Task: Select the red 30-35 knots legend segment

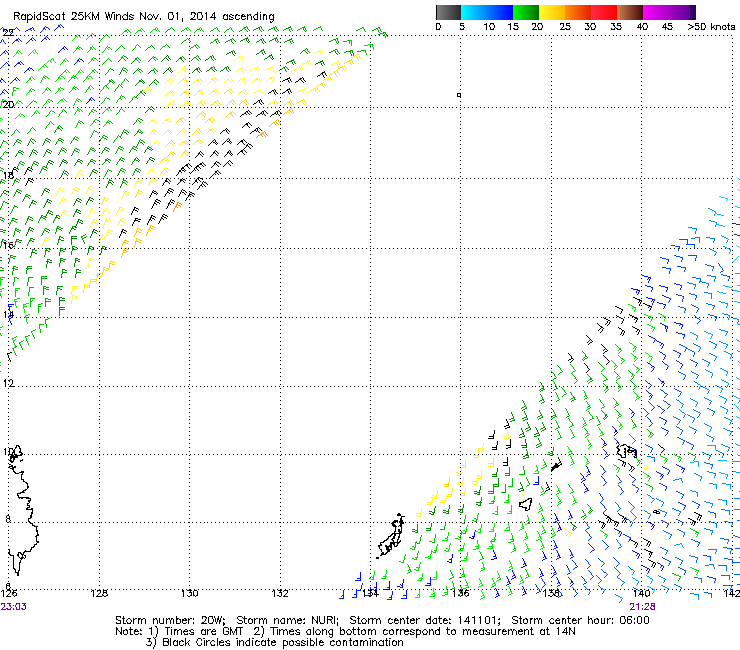Action: [x=604, y=12]
